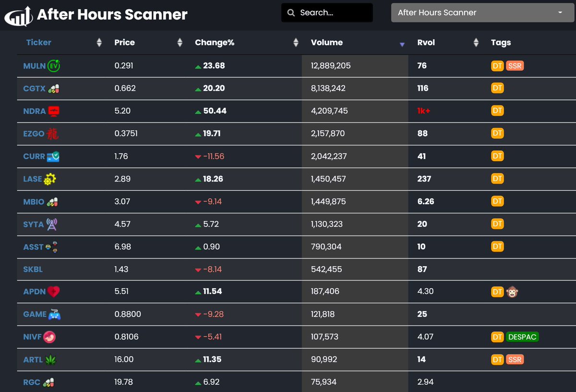Screen dimensions: 576x392
Task: Click the DT tag in MULN row
Action: 497,66
